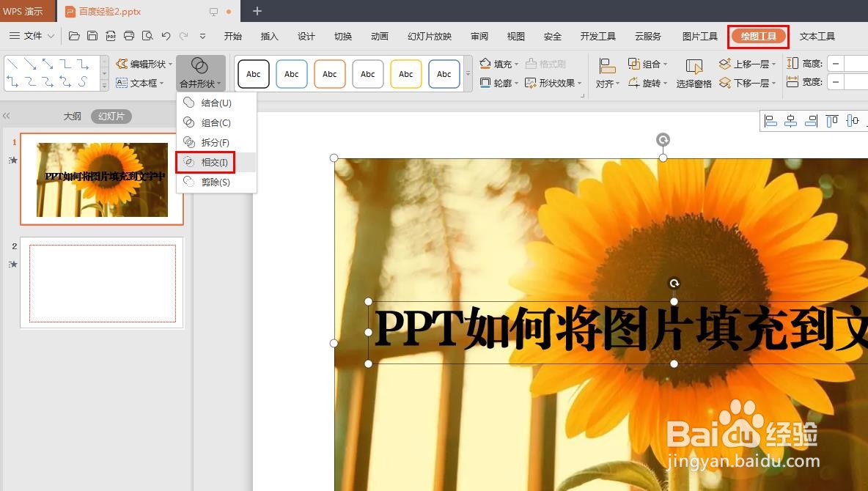Image resolution: width=868 pixels, height=491 pixels.
Task: Choose 剪除(S) in the open menu
Action: 213,182
